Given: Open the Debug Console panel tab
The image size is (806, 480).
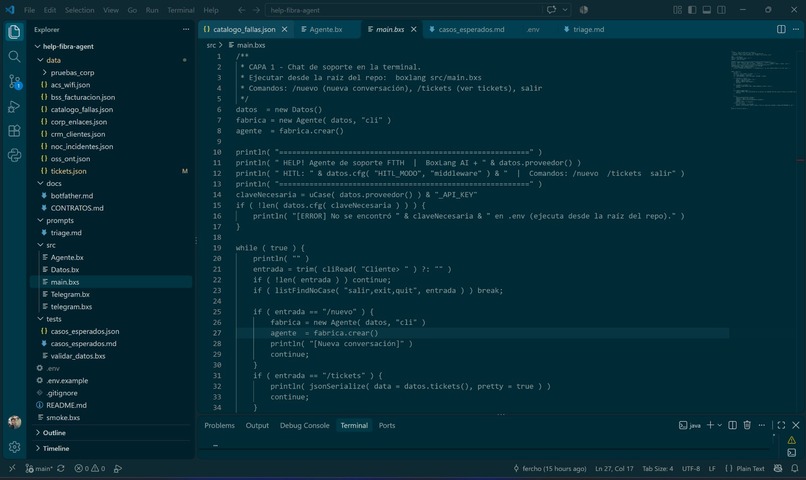Looking at the screenshot, I should tap(304, 425).
